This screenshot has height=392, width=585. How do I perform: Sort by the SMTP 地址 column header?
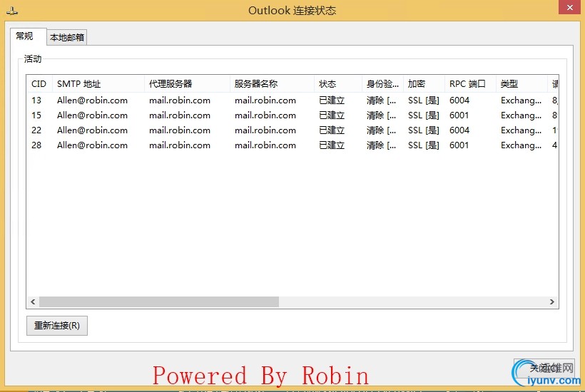pos(98,84)
